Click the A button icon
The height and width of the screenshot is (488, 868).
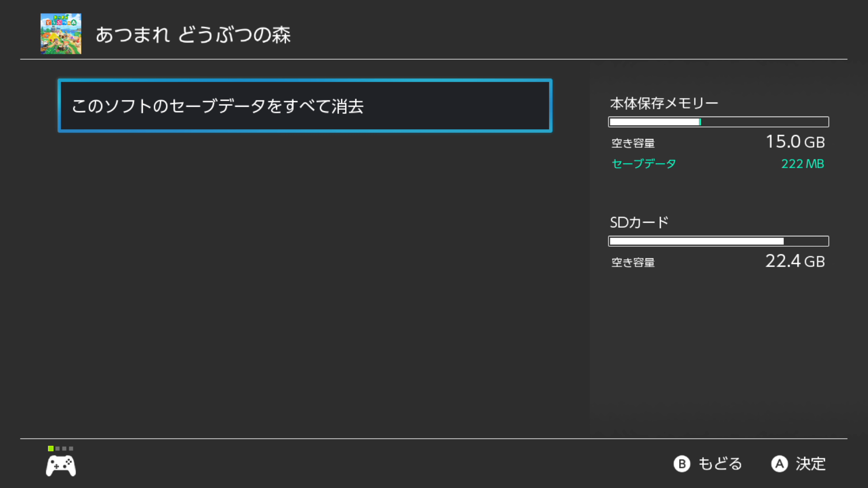coord(779,464)
